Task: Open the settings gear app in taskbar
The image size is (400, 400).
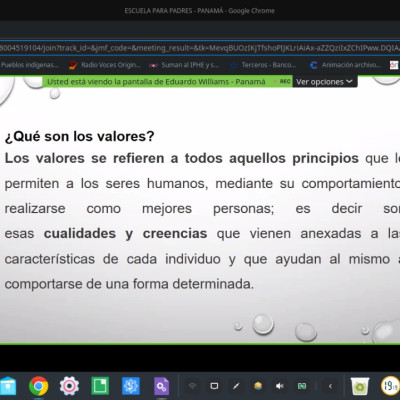Action: click(x=69, y=386)
